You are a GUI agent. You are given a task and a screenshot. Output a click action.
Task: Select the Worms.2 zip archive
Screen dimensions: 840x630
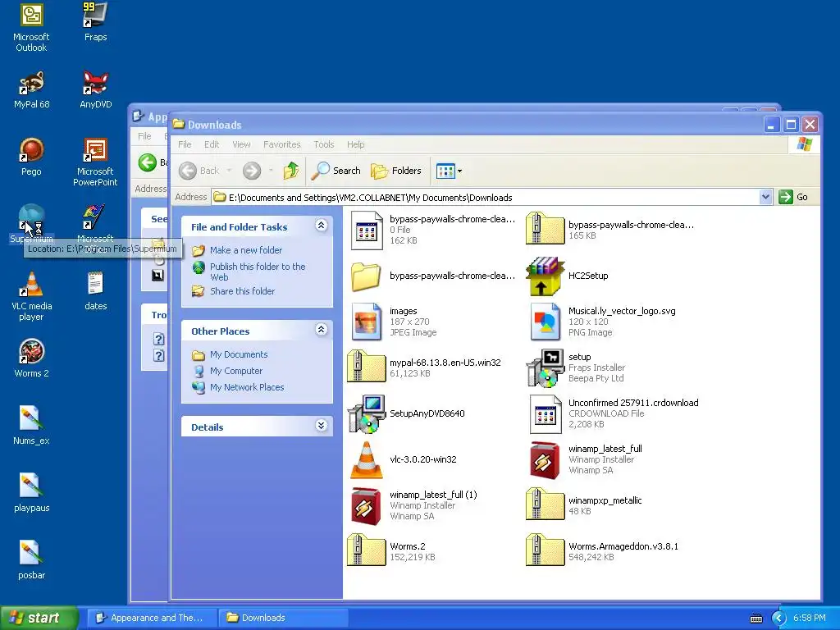point(391,550)
